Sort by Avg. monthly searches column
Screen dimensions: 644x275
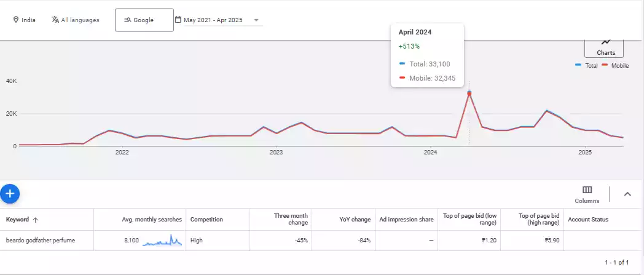[152, 220]
